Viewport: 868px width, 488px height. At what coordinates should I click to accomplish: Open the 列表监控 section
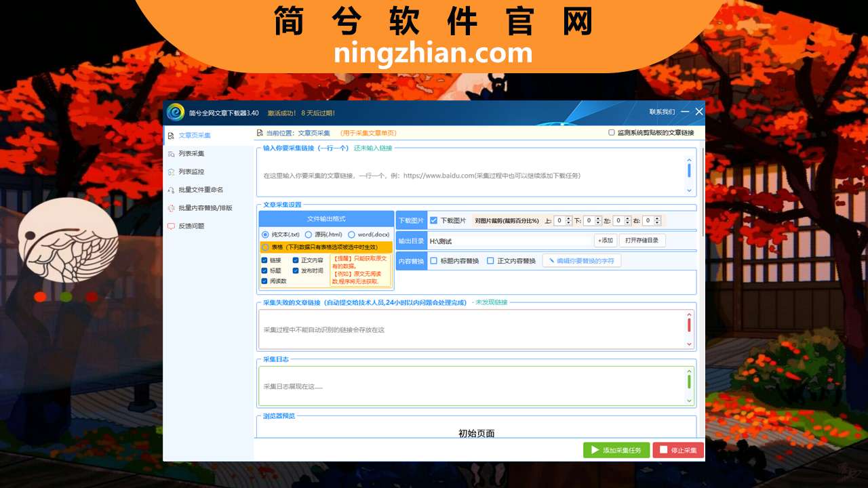[208, 171]
